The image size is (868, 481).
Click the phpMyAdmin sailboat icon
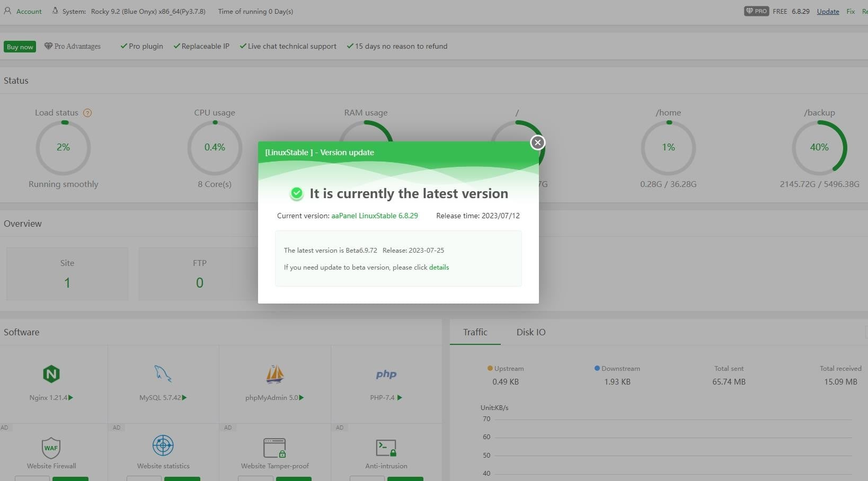[x=274, y=374]
